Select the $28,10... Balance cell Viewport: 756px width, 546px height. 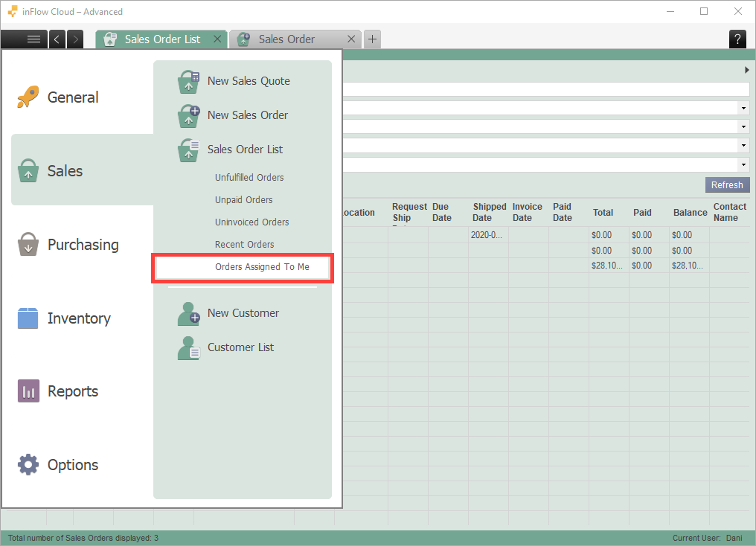[x=690, y=266]
